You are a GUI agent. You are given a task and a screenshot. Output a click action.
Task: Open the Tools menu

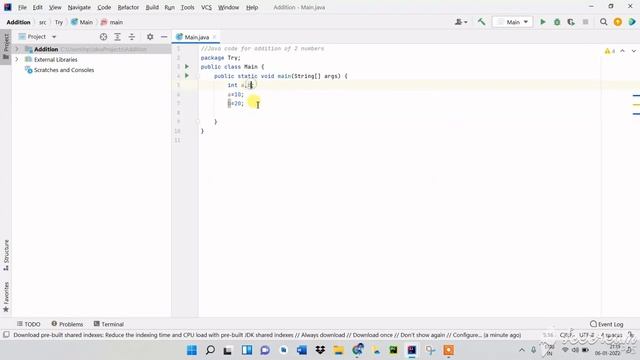[187, 7]
